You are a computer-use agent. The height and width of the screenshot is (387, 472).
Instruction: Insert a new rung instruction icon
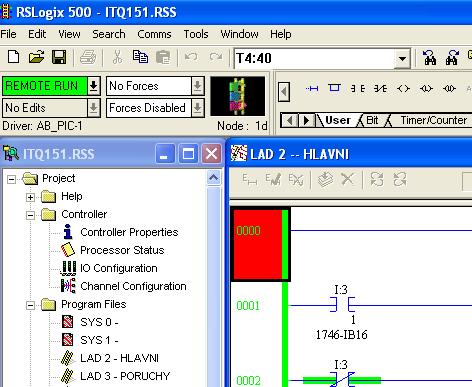312,88
